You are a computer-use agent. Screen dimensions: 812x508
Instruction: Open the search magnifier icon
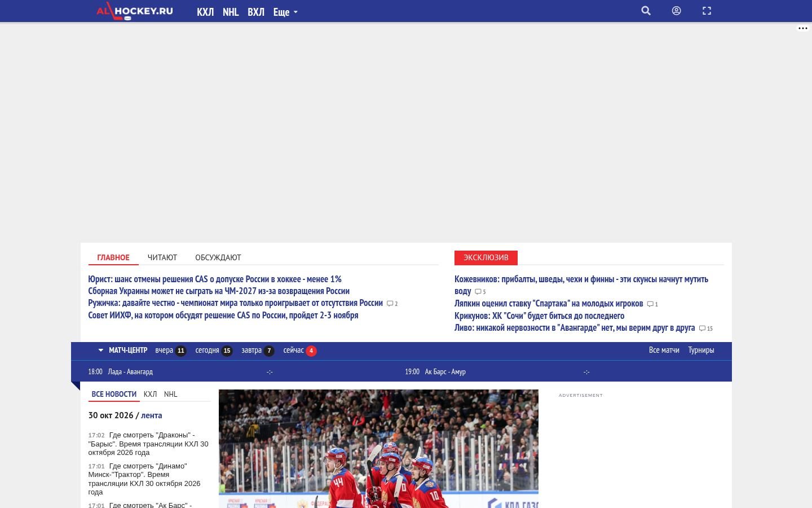pos(646,11)
